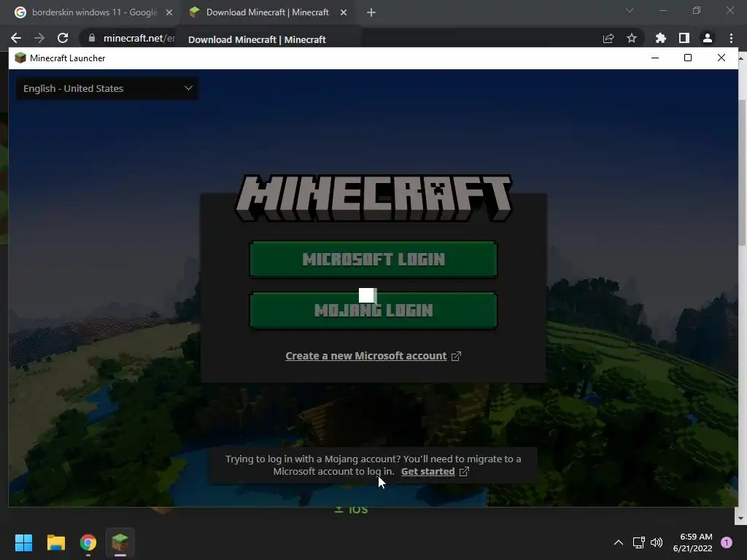Open the volume tray icon
747x560 pixels.
[x=657, y=542]
